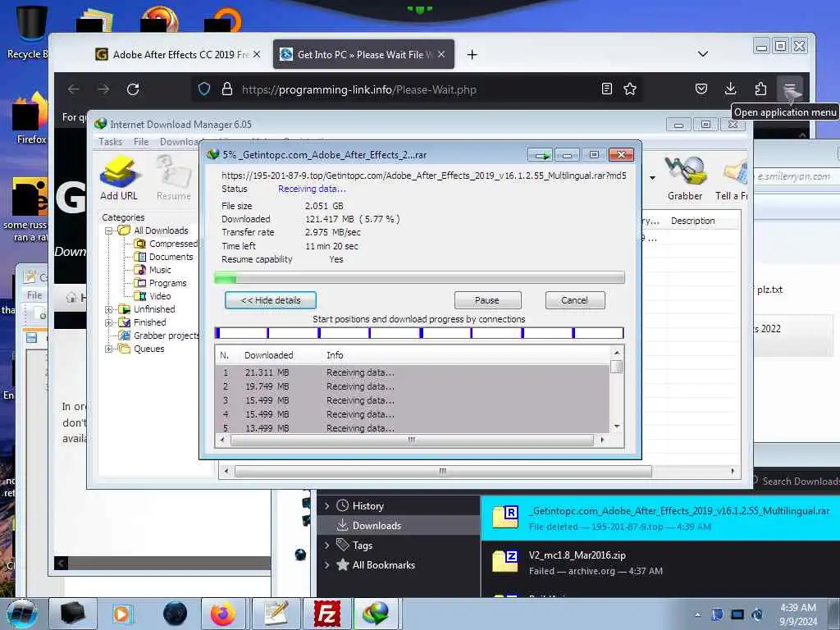This screenshot has width=840, height=630.
Task: Open the media player taskbar icon
Action: click(121, 614)
